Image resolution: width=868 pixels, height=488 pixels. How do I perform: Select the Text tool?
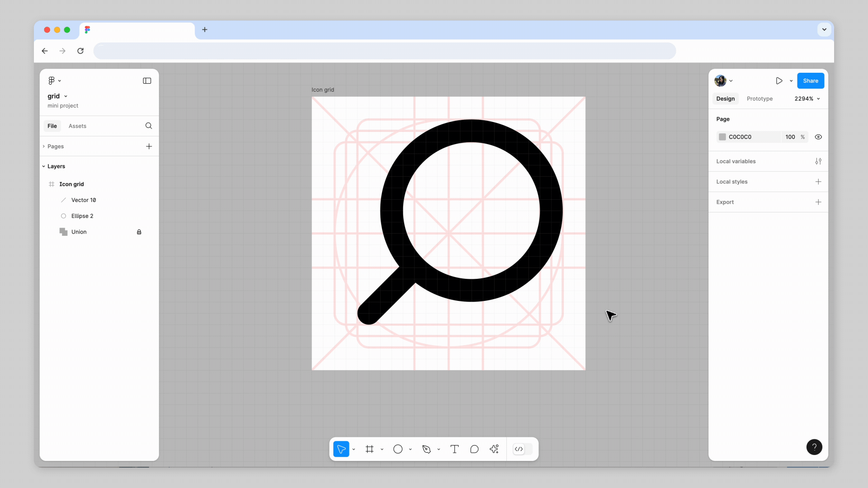455,449
